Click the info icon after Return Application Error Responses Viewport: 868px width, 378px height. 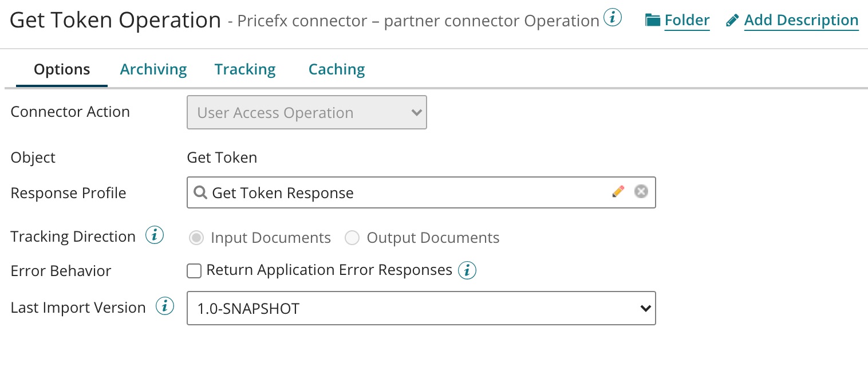coord(467,270)
